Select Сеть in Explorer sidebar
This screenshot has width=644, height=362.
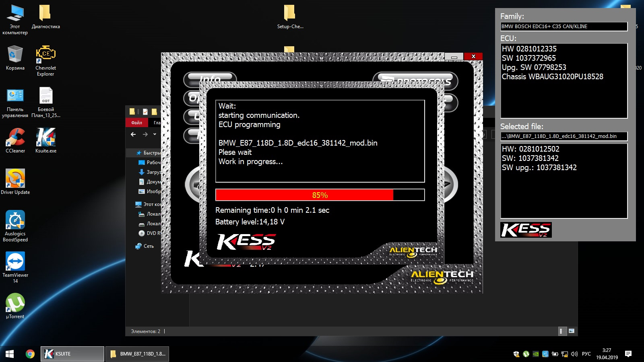coord(144,246)
